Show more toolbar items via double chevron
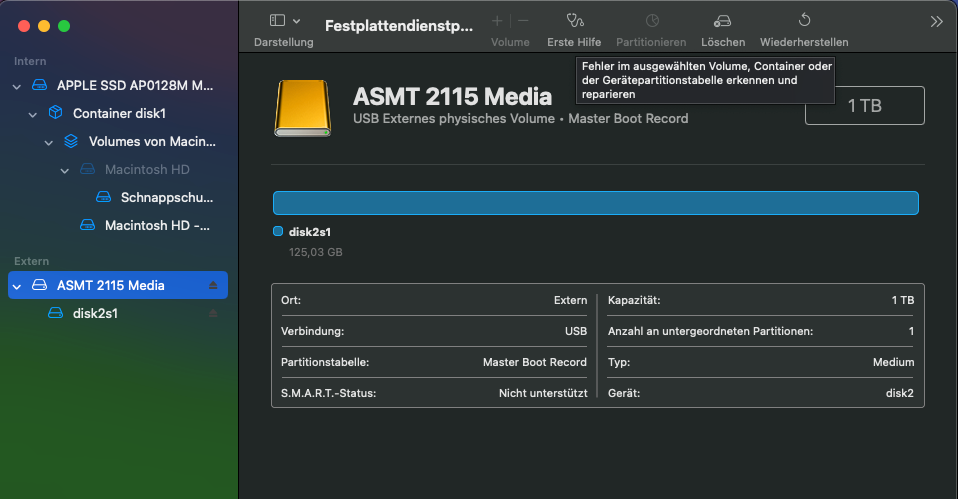This screenshot has height=499, width=958. [936, 21]
